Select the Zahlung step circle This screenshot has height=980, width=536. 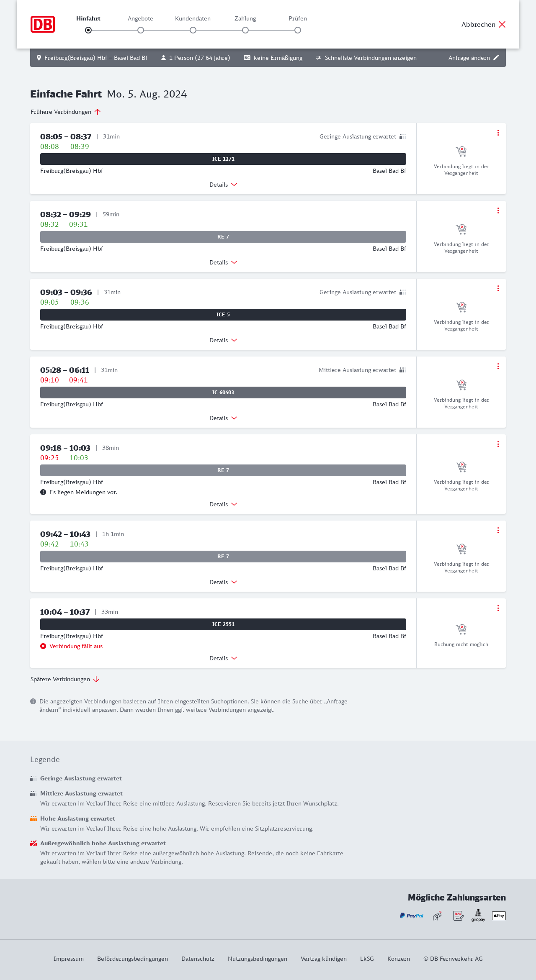(245, 30)
